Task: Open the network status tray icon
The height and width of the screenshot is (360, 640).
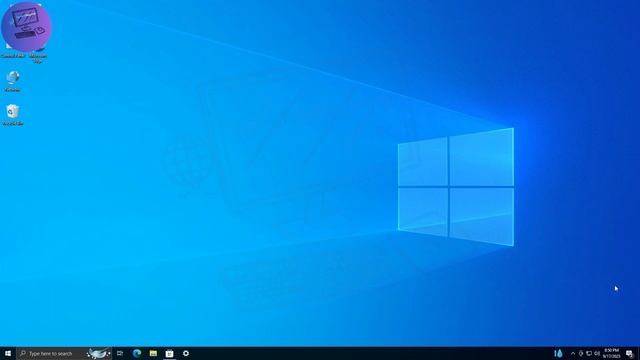Action: (x=589, y=353)
